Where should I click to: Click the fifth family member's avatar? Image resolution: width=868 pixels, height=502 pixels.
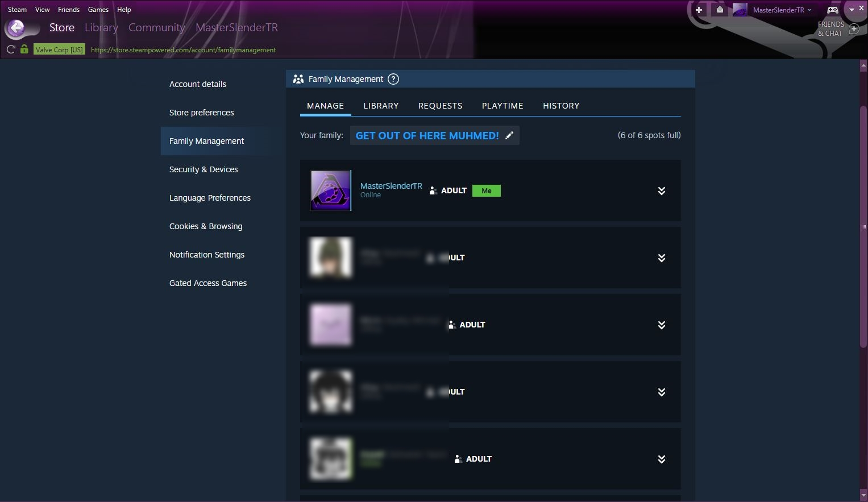[331, 459]
